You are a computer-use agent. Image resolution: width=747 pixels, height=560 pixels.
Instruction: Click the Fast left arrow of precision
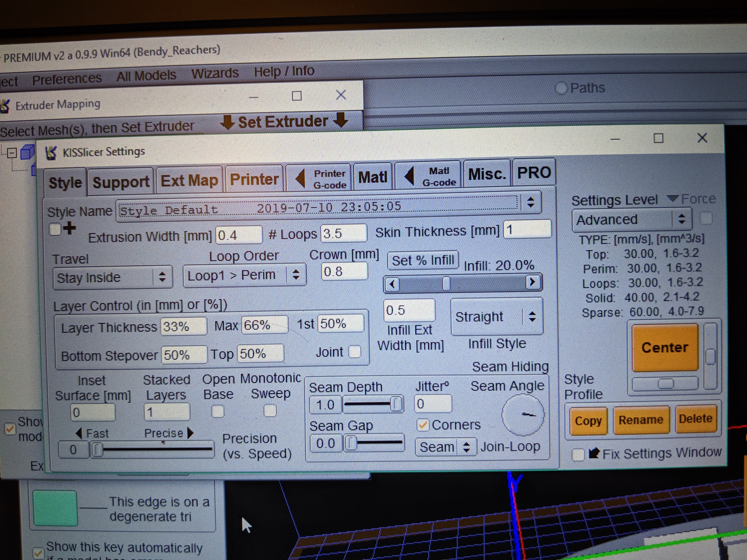pyautogui.click(x=79, y=433)
